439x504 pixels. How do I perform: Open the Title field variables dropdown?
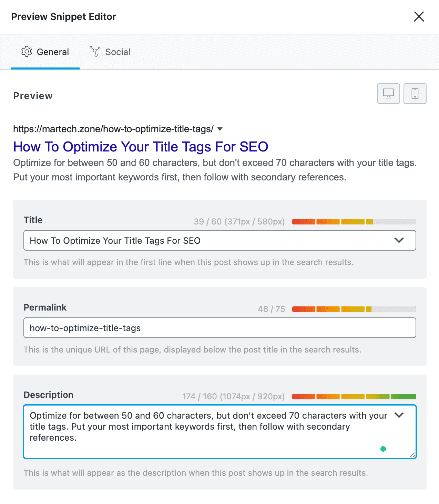point(399,240)
